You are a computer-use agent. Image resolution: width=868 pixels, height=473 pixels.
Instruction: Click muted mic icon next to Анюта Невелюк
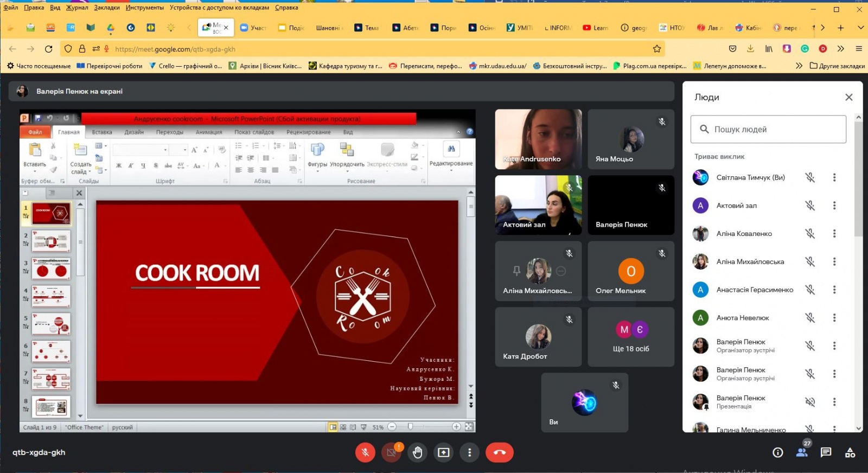[x=810, y=318]
